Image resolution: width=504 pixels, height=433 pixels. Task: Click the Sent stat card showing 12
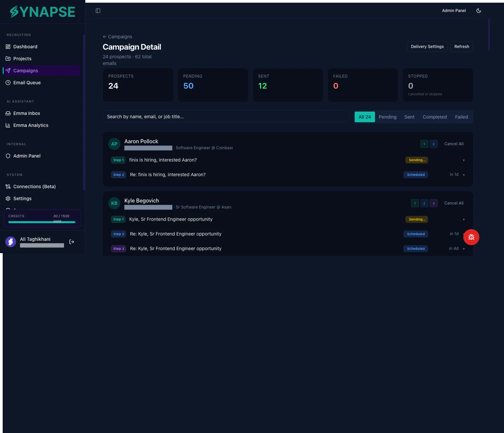[288, 85]
